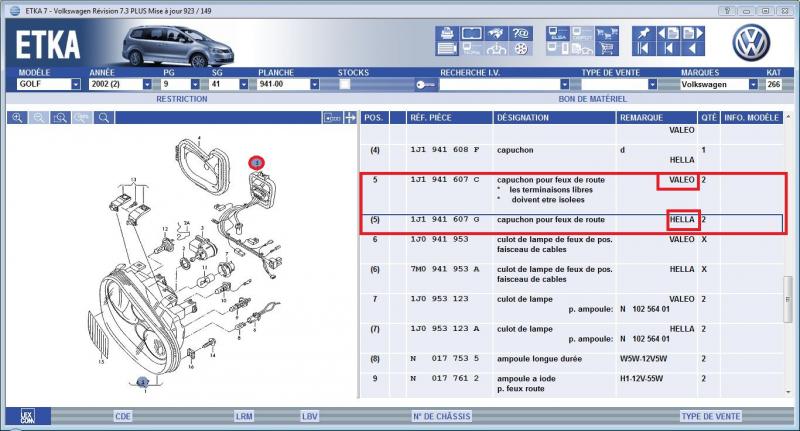
Task: Open the SG dropdown showing 41
Action: (243, 84)
